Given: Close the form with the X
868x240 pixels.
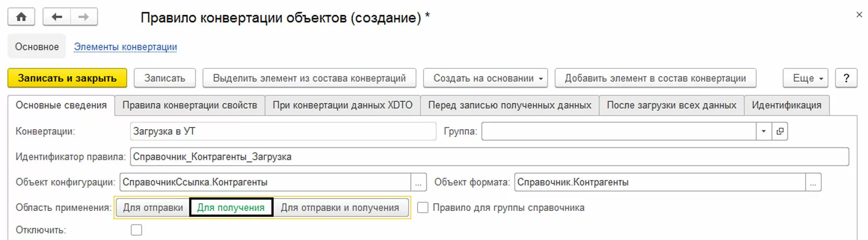Looking at the screenshot, I should point(859,15).
